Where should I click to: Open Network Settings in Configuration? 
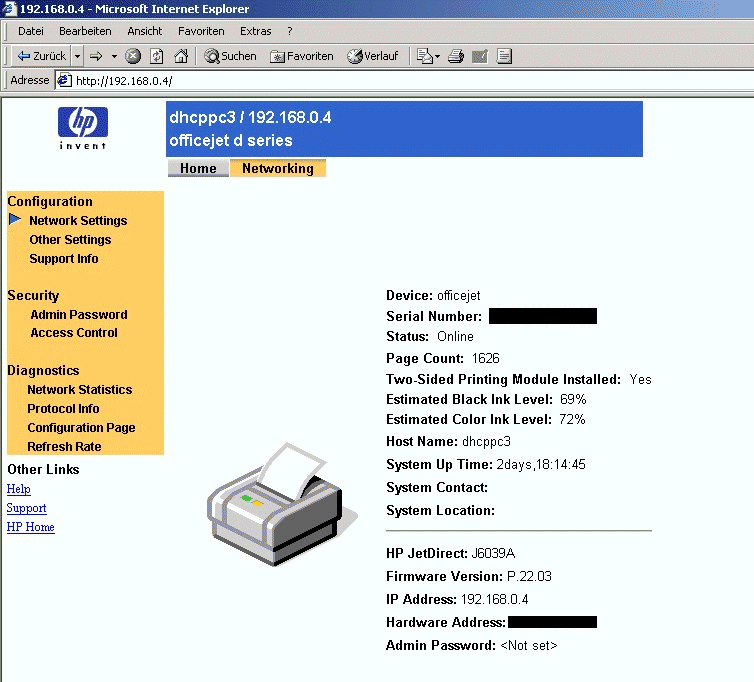click(78, 220)
